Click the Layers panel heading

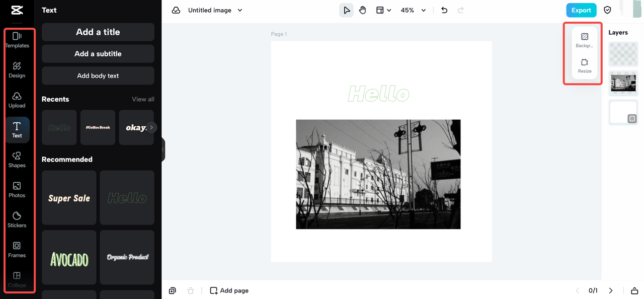point(618,32)
